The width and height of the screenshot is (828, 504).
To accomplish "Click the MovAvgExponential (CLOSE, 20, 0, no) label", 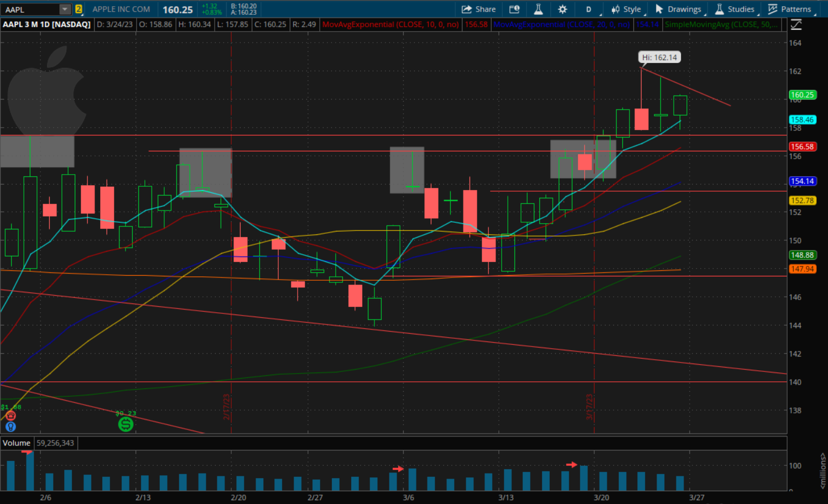I will pyautogui.click(x=561, y=24).
